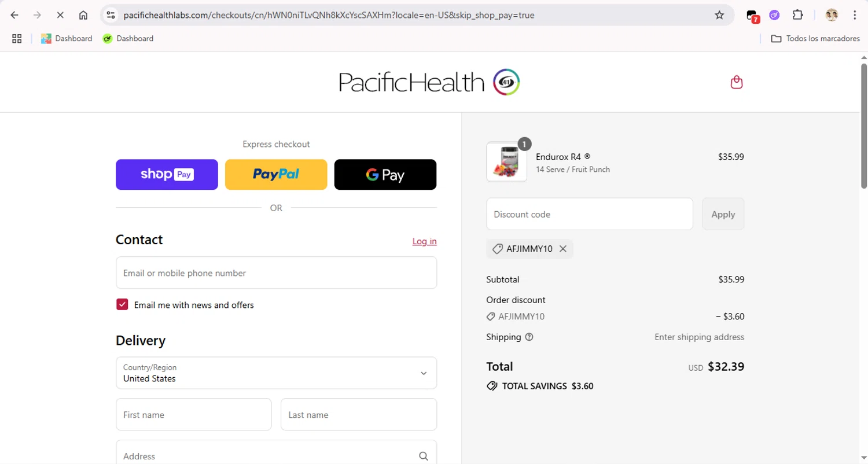
Task: Click the shipping help question icon
Action: 529,337
